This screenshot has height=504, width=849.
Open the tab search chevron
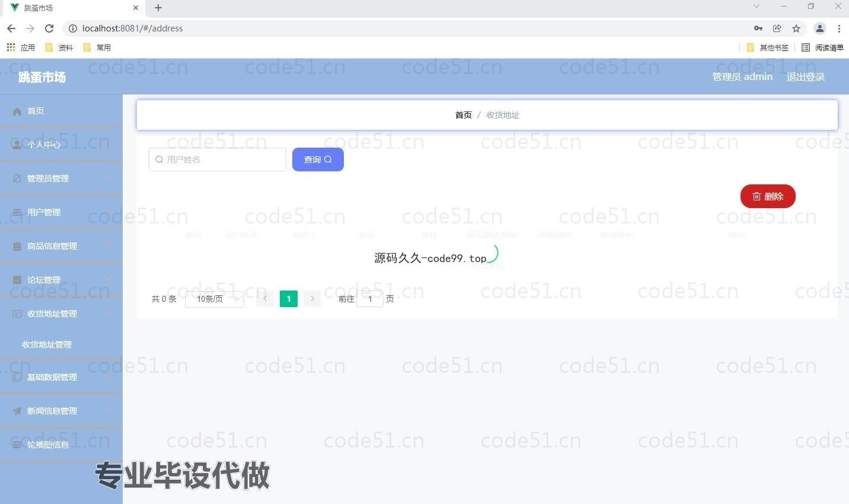pyautogui.click(x=757, y=6)
